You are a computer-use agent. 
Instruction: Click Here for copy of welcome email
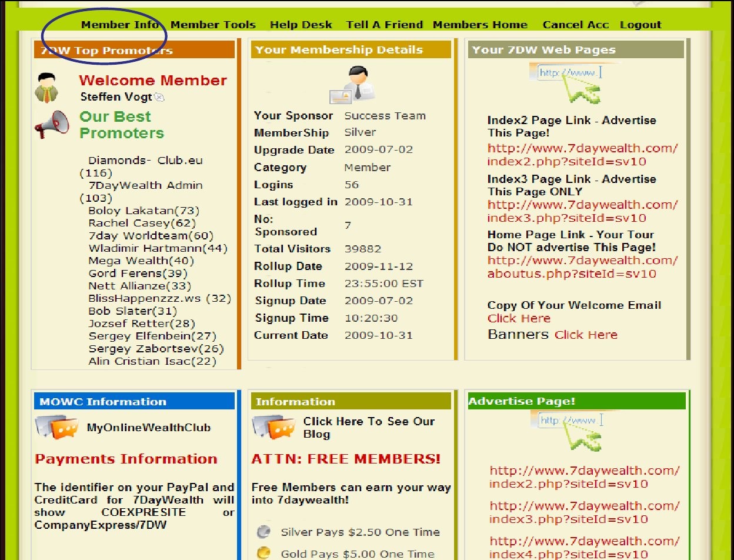click(519, 318)
